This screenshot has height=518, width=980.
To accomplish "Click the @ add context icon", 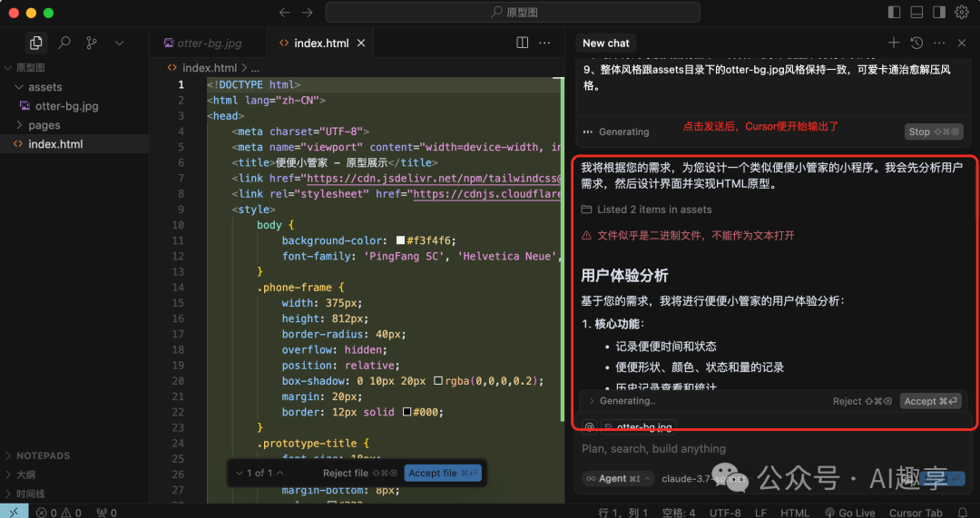I will (590, 426).
